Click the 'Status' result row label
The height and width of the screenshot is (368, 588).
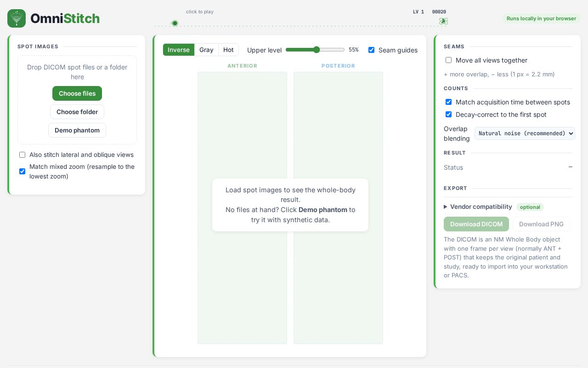coord(453,167)
